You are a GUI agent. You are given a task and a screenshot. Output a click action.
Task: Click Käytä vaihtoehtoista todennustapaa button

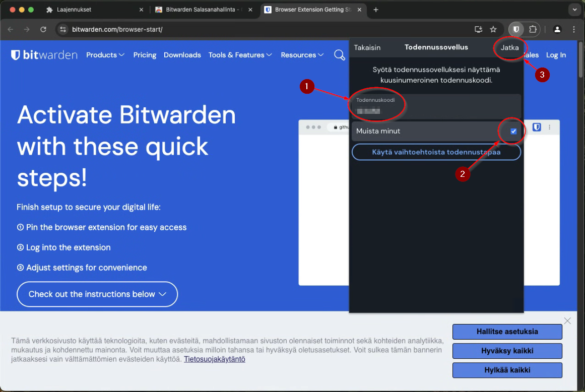pyautogui.click(x=436, y=152)
